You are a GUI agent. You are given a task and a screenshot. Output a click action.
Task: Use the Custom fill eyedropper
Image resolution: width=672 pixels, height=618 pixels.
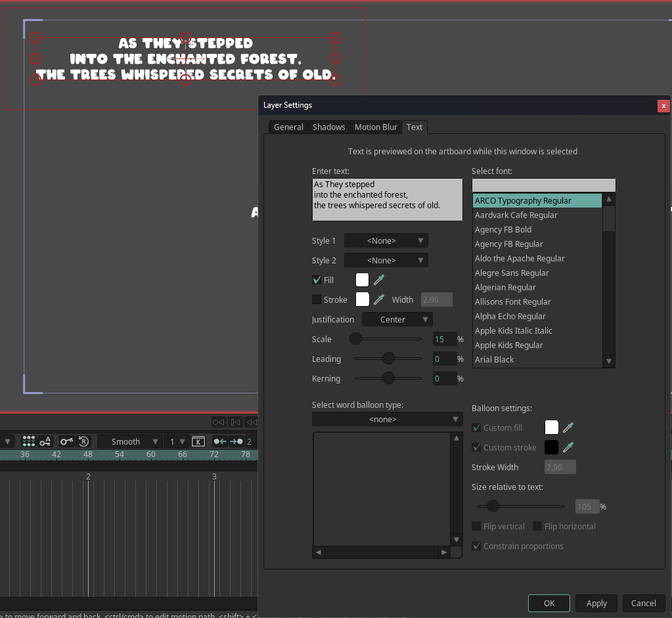click(568, 428)
